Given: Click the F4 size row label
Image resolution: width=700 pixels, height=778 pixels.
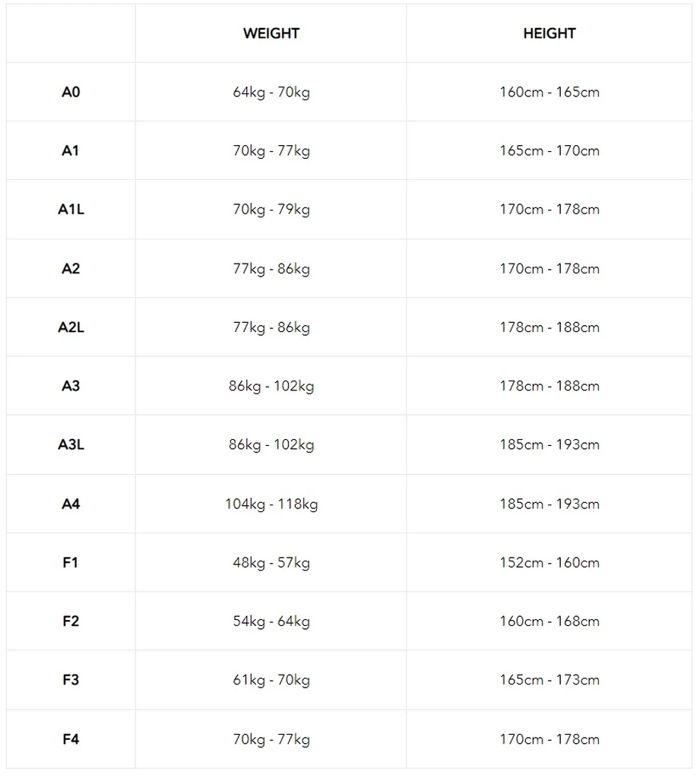Looking at the screenshot, I should coord(71,739).
